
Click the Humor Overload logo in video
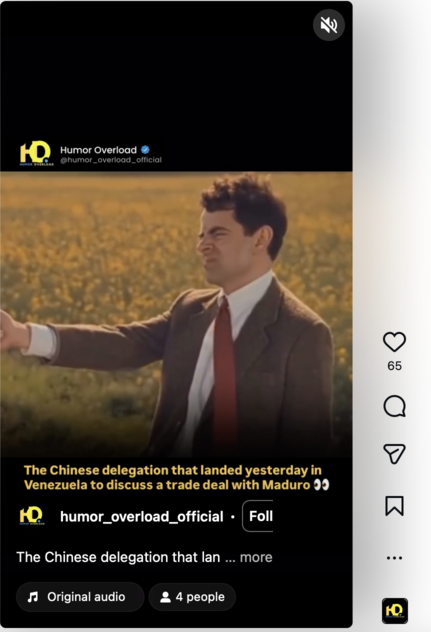(36, 153)
